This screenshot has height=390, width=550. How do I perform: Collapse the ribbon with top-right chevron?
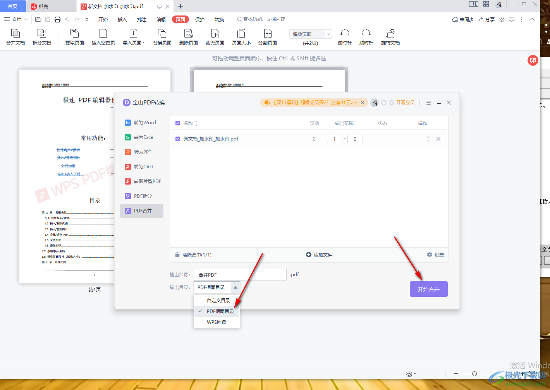pyautogui.click(x=532, y=19)
